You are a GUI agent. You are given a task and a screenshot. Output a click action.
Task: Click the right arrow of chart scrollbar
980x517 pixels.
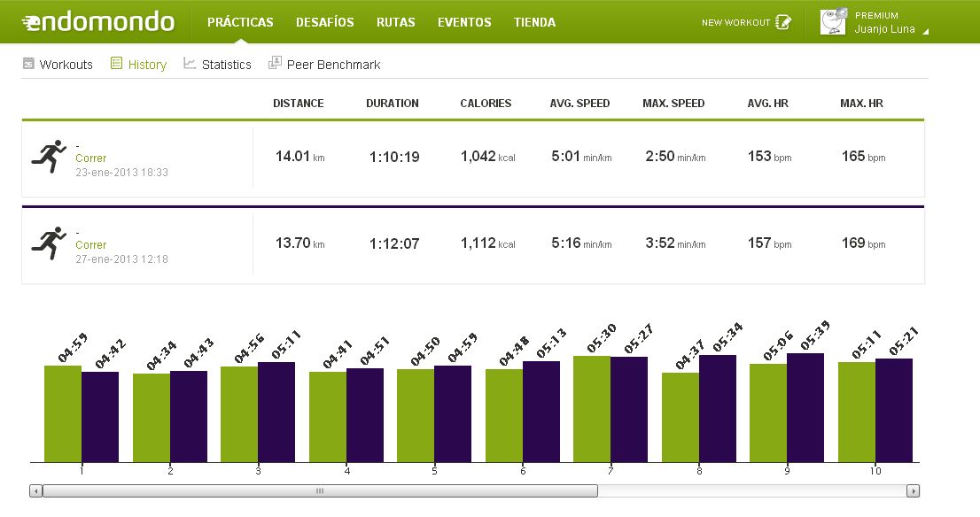pyautogui.click(x=914, y=490)
